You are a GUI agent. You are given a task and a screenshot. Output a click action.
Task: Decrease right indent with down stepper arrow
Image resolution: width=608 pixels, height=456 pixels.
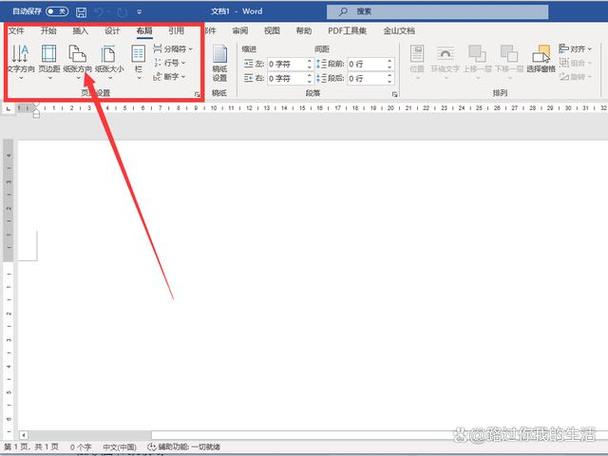pyautogui.click(x=309, y=81)
